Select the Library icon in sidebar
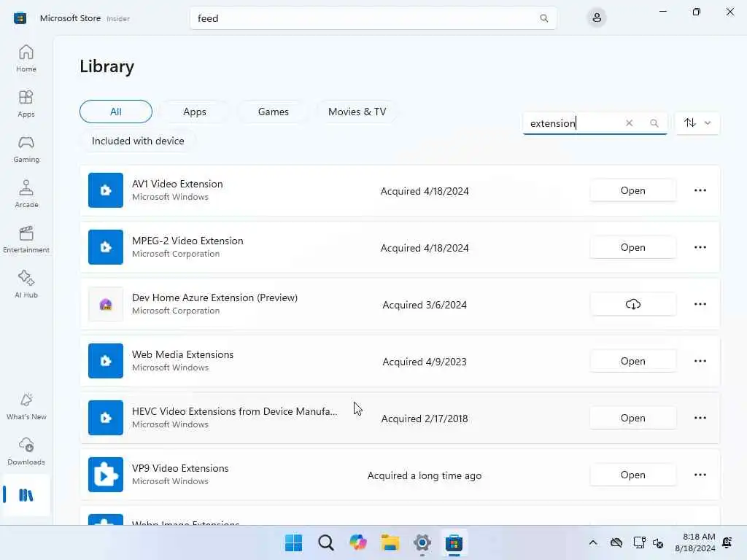747x560 pixels. pyautogui.click(x=26, y=495)
